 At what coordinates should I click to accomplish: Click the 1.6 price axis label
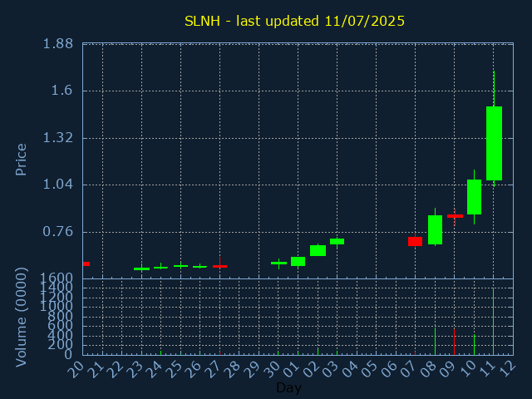pos(62,91)
